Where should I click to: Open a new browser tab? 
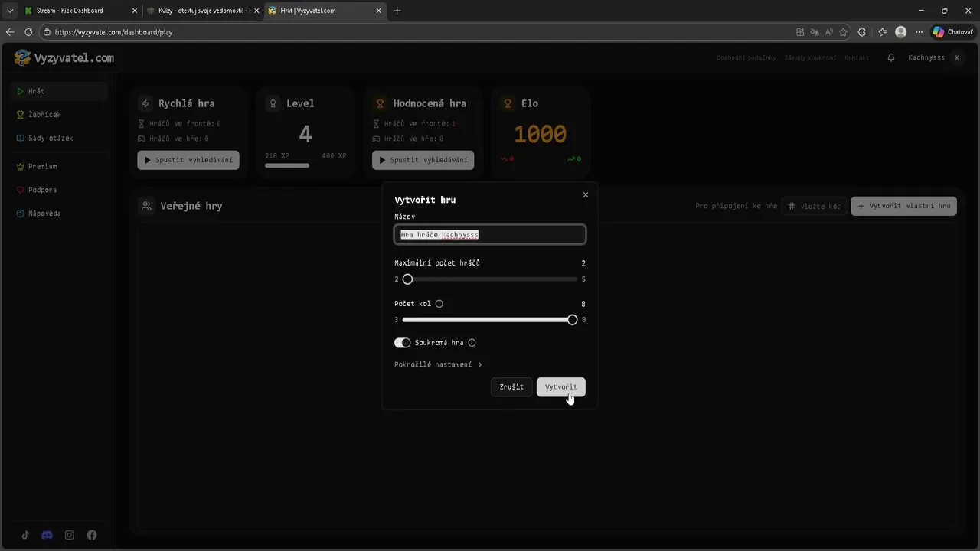(x=397, y=11)
